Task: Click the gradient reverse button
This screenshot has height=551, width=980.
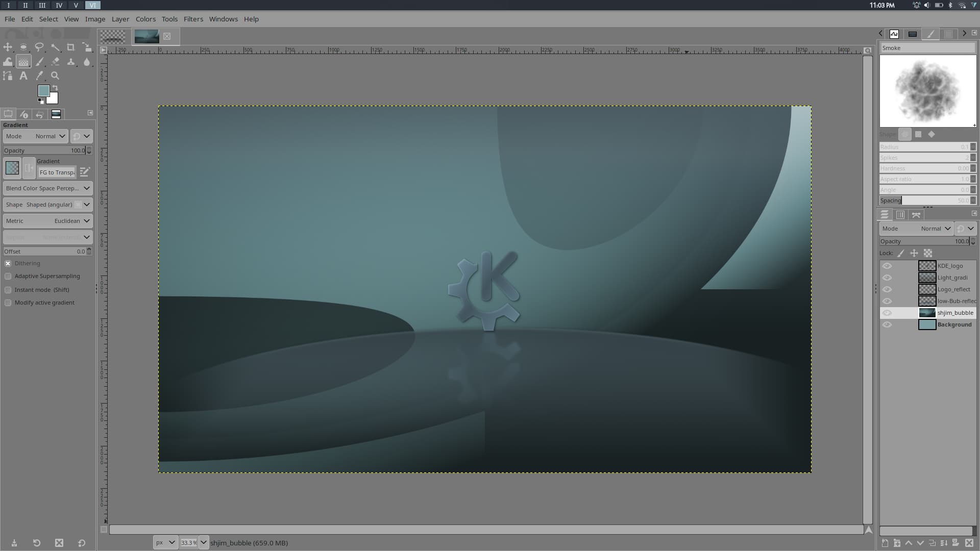Action: pos(29,168)
